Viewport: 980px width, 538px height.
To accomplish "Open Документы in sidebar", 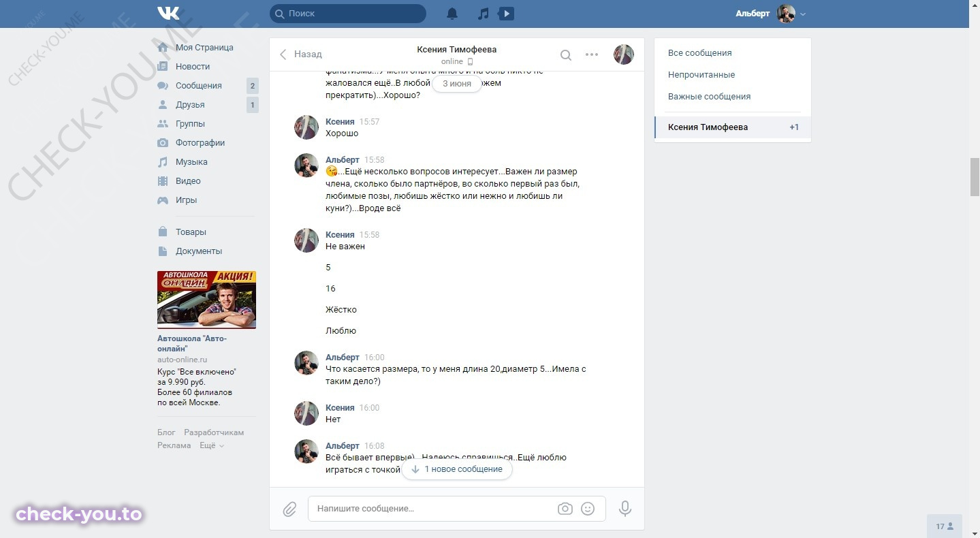I will (x=199, y=251).
